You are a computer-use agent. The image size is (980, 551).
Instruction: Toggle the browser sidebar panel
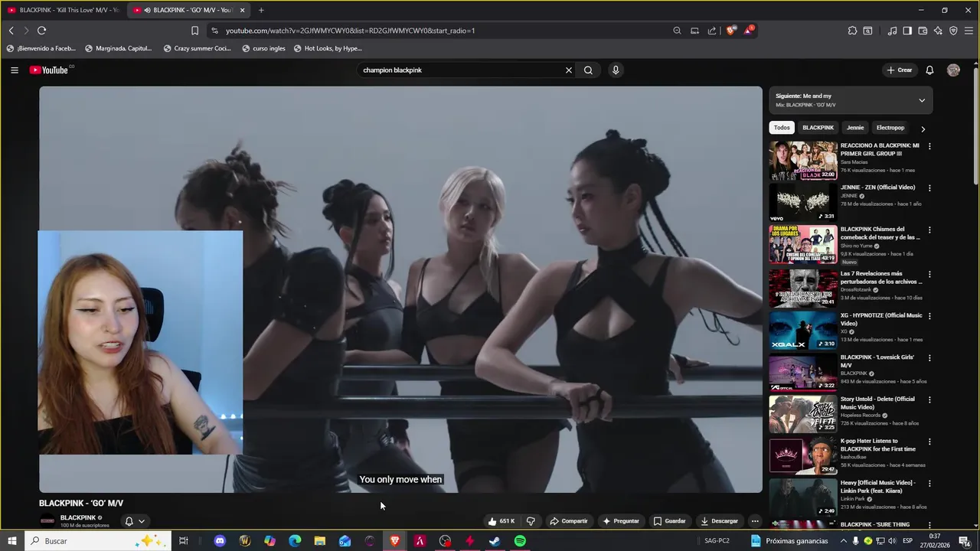tap(907, 31)
